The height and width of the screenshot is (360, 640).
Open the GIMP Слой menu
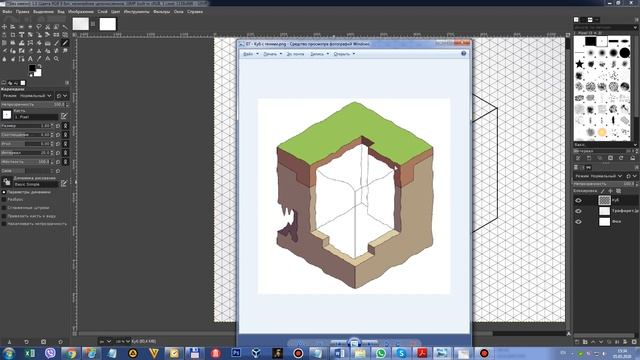[102, 12]
